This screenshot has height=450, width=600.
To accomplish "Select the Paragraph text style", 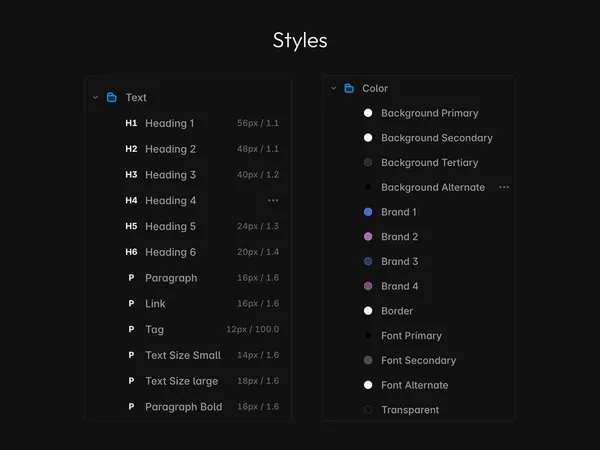I will pyautogui.click(x=171, y=278).
